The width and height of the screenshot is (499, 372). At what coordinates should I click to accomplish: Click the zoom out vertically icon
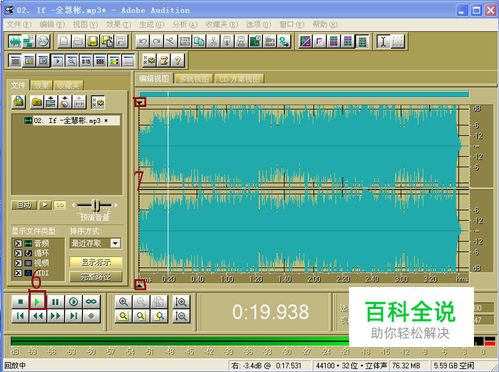tap(181, 316)
